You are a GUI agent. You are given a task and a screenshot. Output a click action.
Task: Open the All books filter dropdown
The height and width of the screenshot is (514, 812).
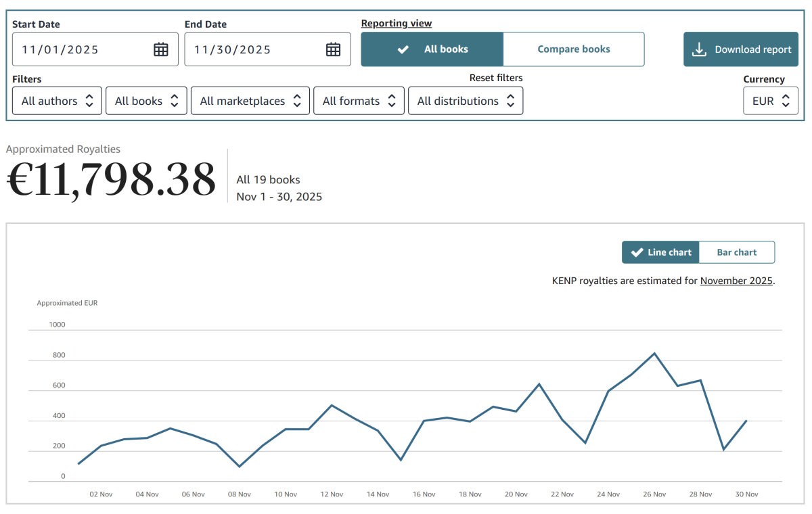[x=146, y=101]
